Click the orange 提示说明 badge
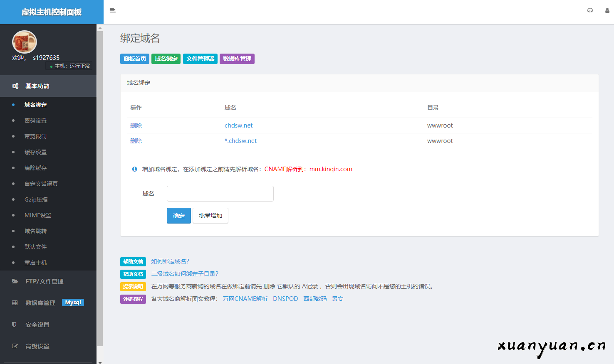Screen dimensions: 614x364 133,287
